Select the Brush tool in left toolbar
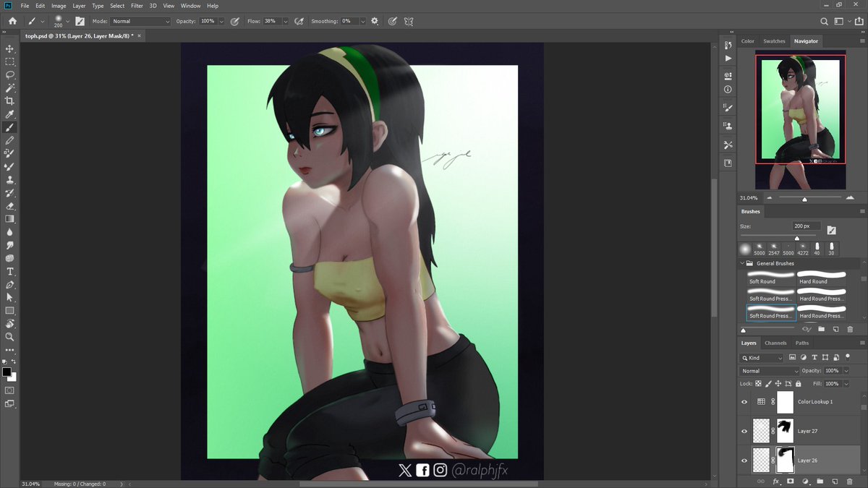Image resolution: width=868 pixels, height=488 pixels. 10,127
